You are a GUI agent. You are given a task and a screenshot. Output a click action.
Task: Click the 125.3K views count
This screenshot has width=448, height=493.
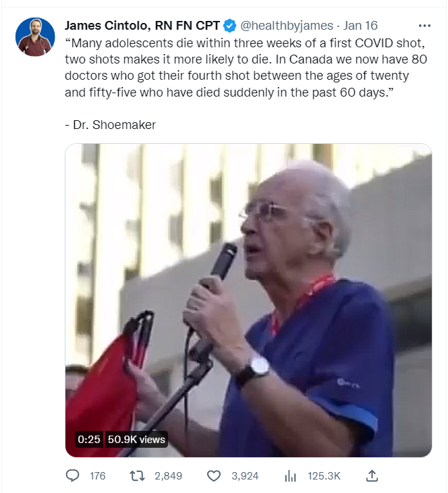[324, 476]
